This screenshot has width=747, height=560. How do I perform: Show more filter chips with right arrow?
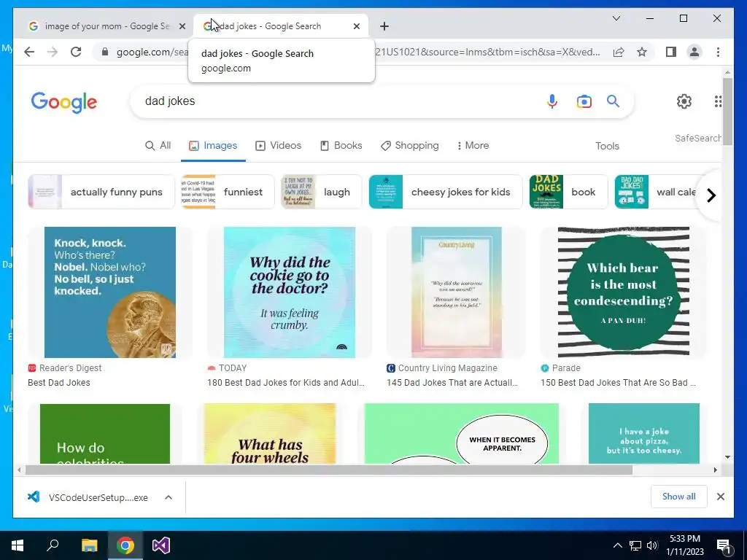click(x=711, y=195)
